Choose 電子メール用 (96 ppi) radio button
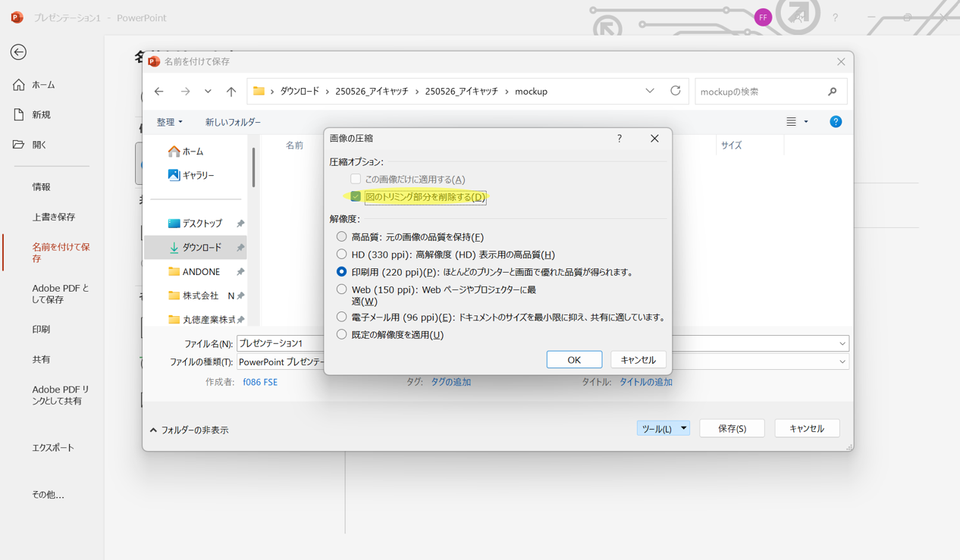960x560 pixels. tap(342, 318)
